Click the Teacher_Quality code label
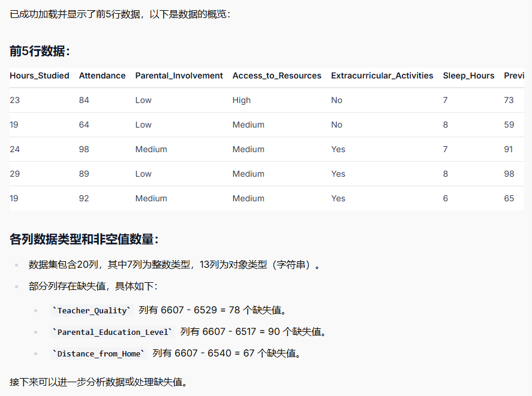532x396 pixels. click(x=92, y=310)
